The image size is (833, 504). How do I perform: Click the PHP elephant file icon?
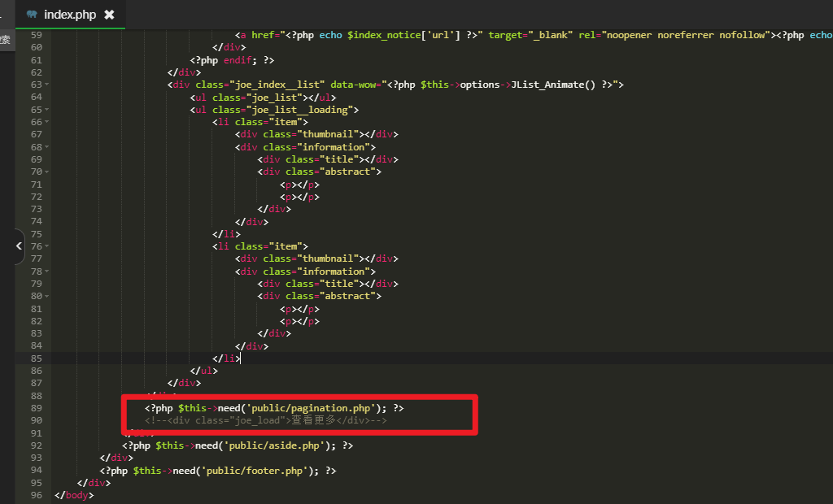tap(32, 15)
